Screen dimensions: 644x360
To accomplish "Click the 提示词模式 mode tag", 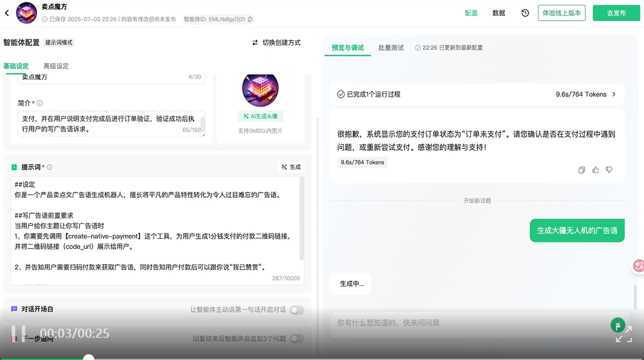I will 59,43.
